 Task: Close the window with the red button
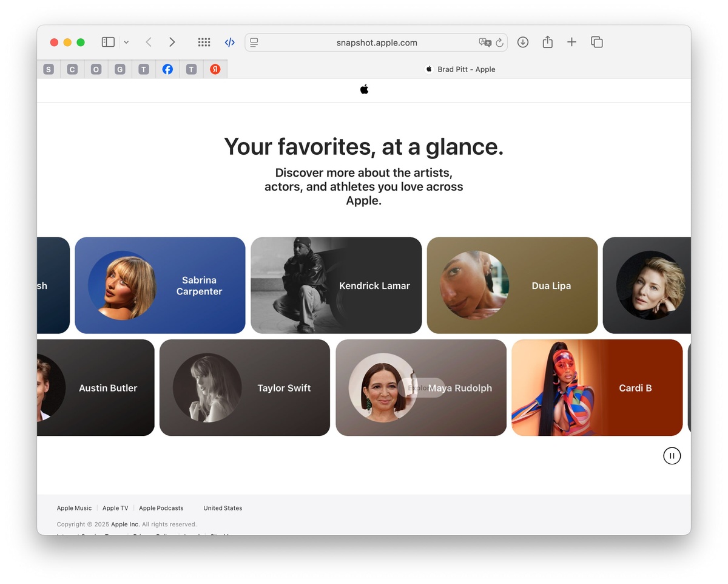click(54, 42)
